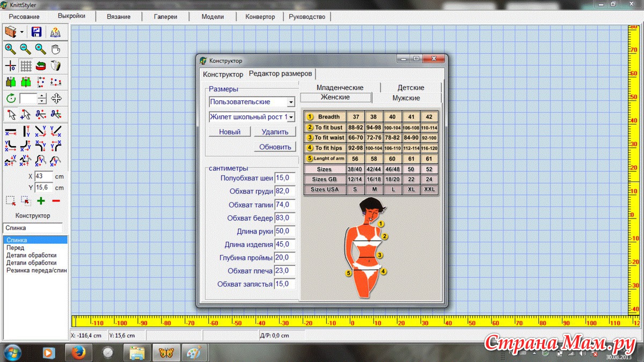Open the Пользовательские sizes dropdown
This screenshot has width=644, height=362.
click(290, 102)
